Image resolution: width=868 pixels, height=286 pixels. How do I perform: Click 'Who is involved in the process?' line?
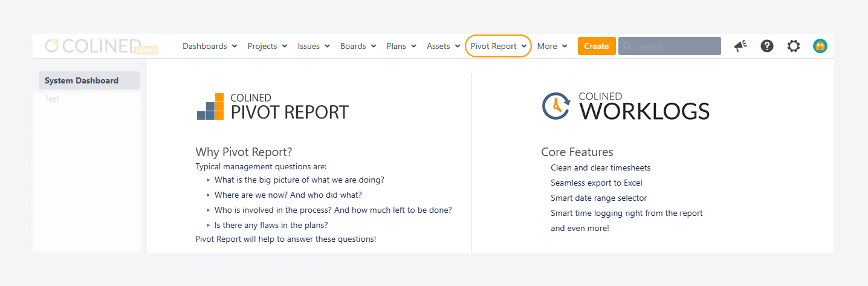[x=333, y=210]
